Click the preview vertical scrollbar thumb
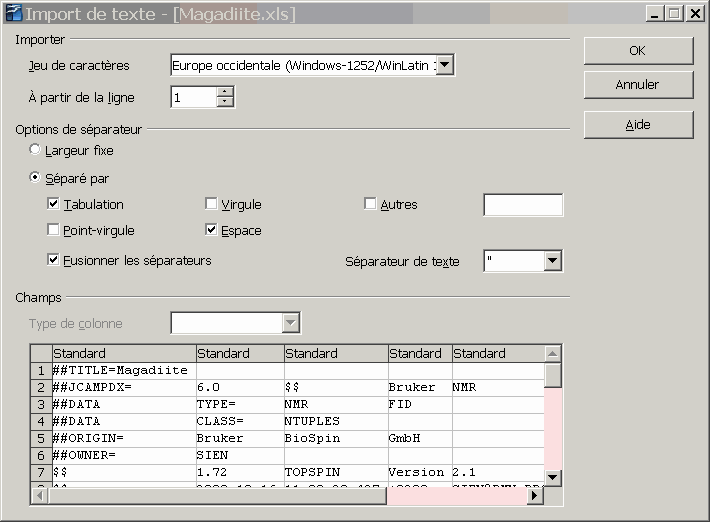 point(552,375)
